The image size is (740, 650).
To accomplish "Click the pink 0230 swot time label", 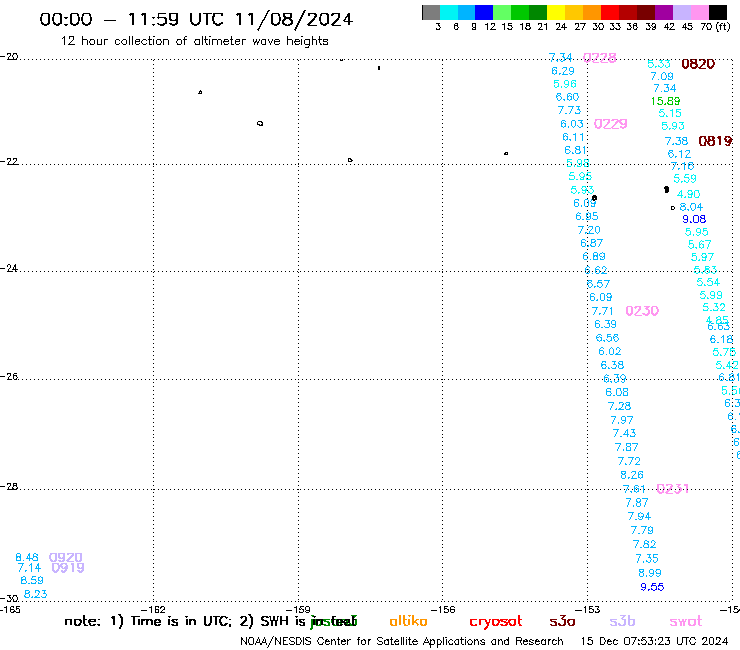I will (x=642, y=311).
